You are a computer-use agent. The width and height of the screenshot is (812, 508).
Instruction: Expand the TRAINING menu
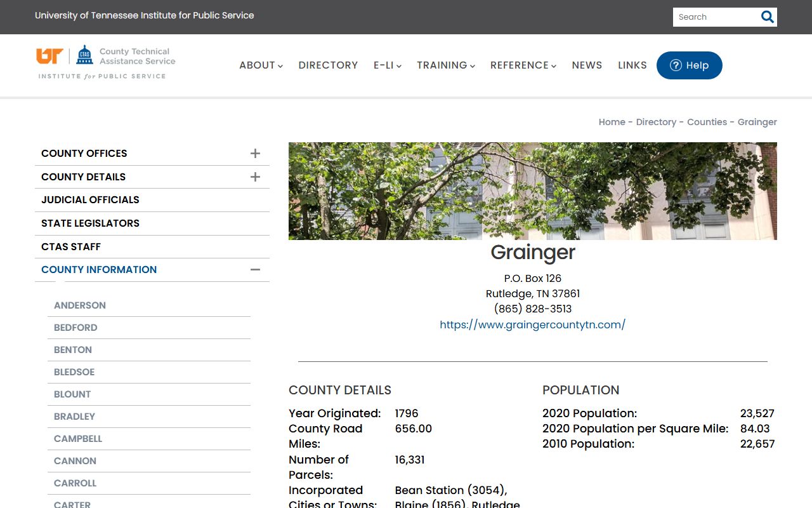pyautogui.click(x=446, y=65)
